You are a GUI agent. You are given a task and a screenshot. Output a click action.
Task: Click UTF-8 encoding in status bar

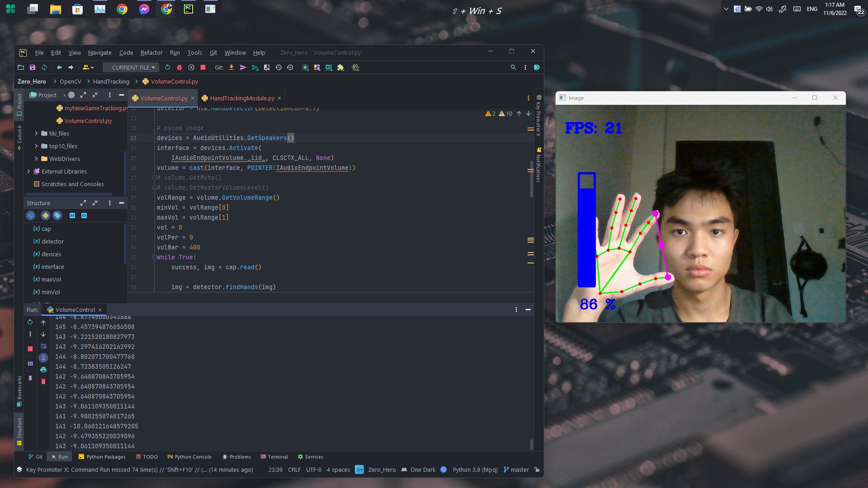pos(313,469)
